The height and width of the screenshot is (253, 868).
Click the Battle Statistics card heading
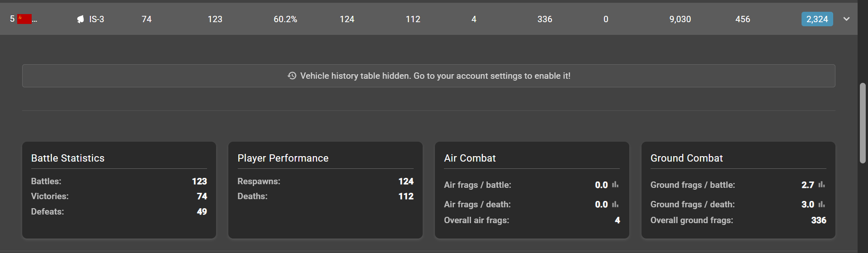(x=68, y=158)
